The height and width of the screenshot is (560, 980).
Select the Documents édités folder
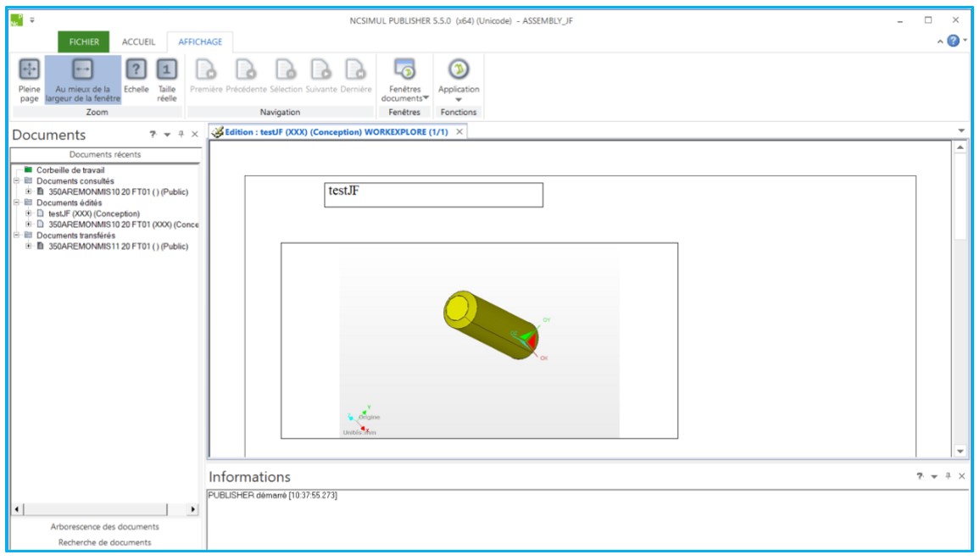point(69,202)
